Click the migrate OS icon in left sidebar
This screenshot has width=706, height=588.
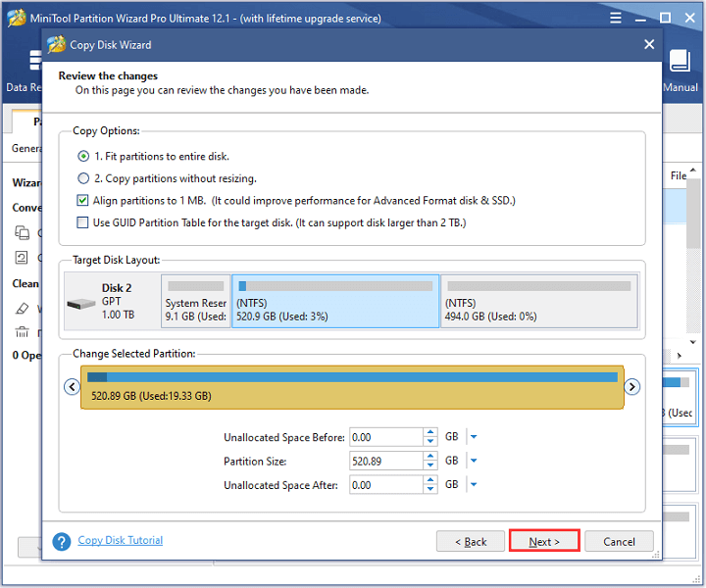pyautogui.click(x=22, y=258)
